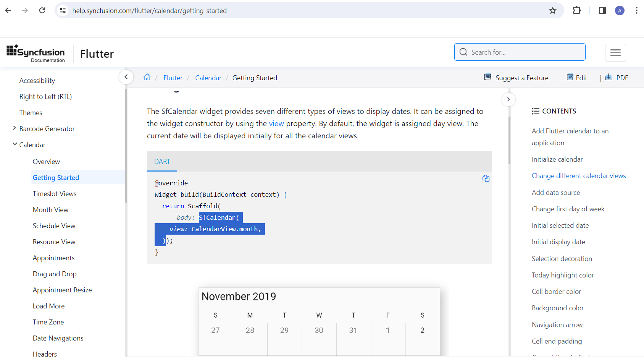Collapse the right contents panel
Screen dimensions: 644x360
[508, 99]
